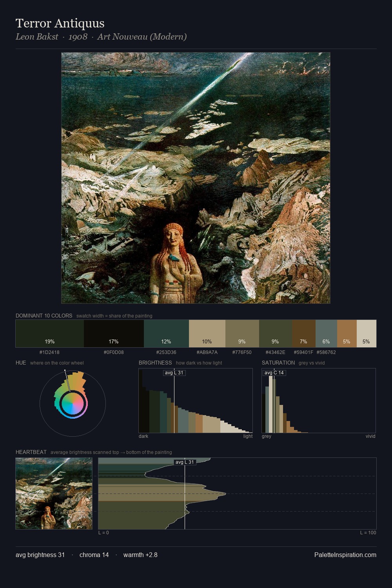392x588 pixels.
Task: Click hex code #0F0D08
Action: pos(114,352)
